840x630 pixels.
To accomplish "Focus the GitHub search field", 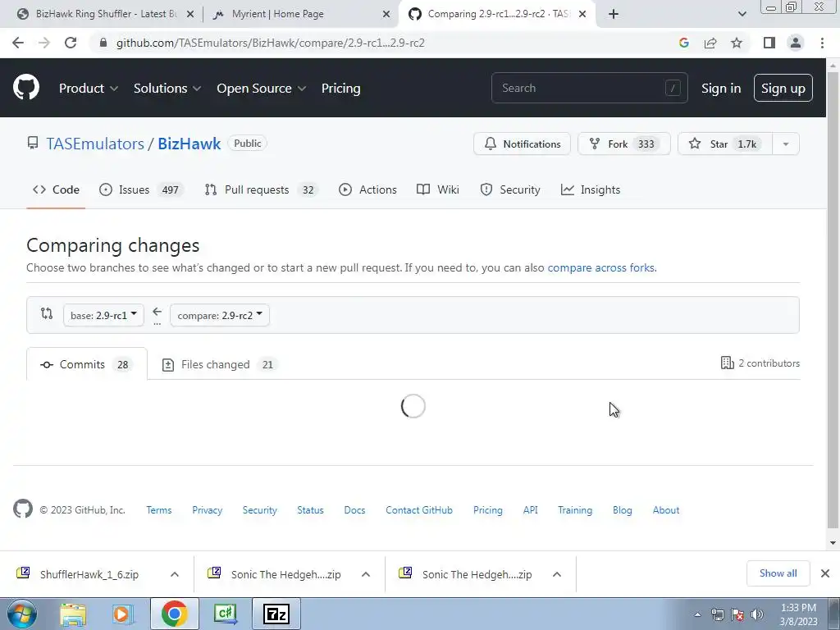I will [x=589, y=88].
